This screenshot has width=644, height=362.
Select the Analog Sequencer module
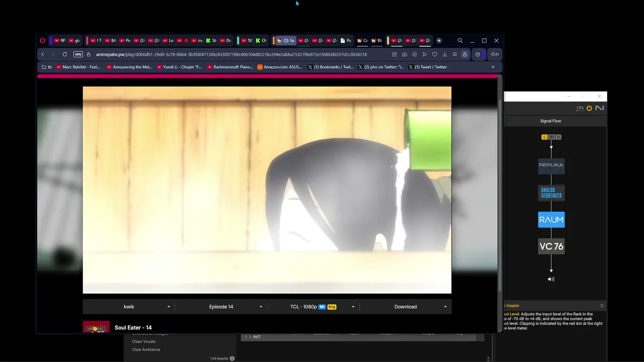[x=551, y=193]
